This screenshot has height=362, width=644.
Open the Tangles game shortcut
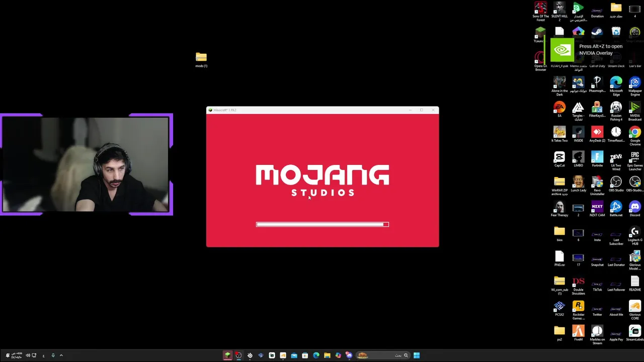click(578, 111)
